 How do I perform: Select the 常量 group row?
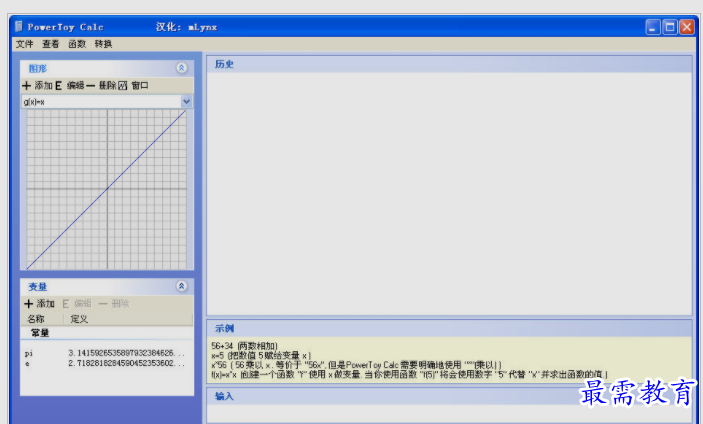107,333
